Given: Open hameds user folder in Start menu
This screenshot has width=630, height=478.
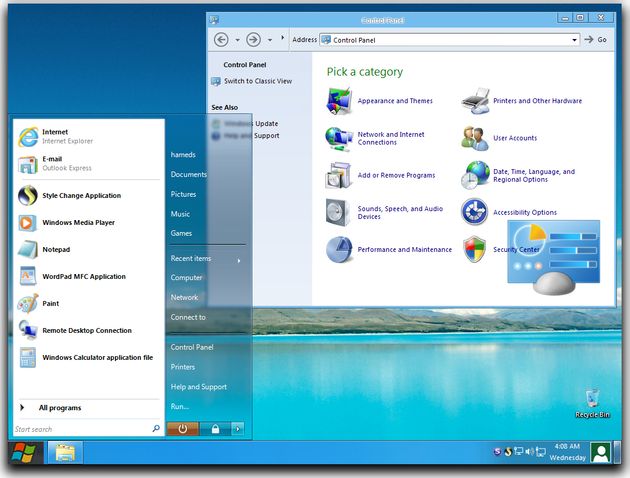Looking at the screenshot, I should click(183, 155).
